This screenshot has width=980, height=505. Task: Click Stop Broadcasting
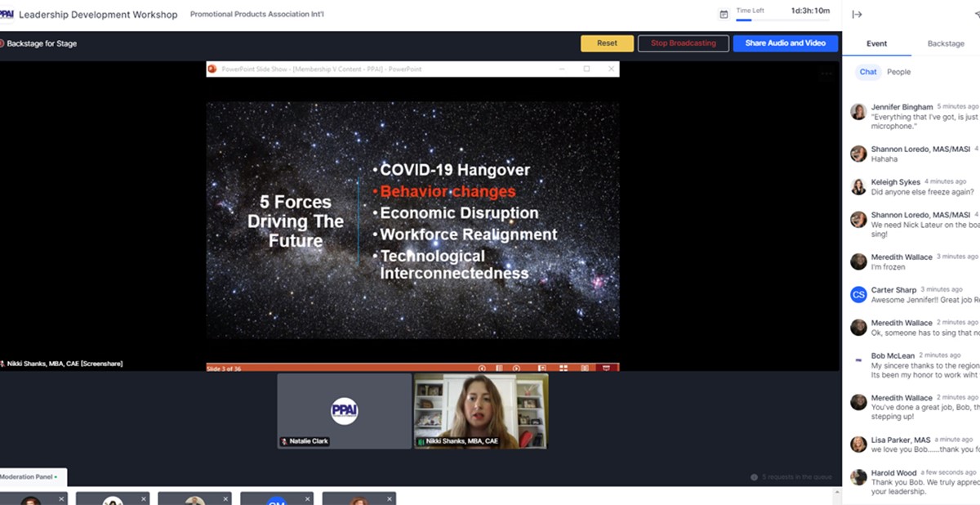[683, 43]
